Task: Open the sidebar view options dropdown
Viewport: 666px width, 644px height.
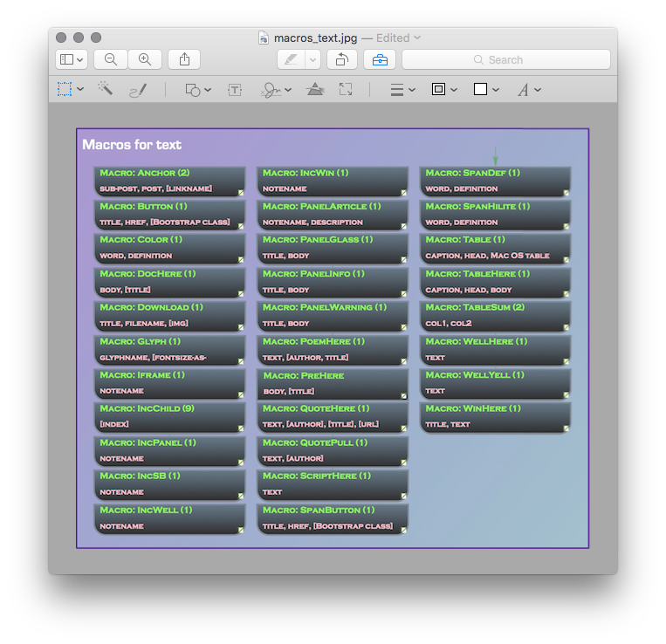Action: click(71, 59)
